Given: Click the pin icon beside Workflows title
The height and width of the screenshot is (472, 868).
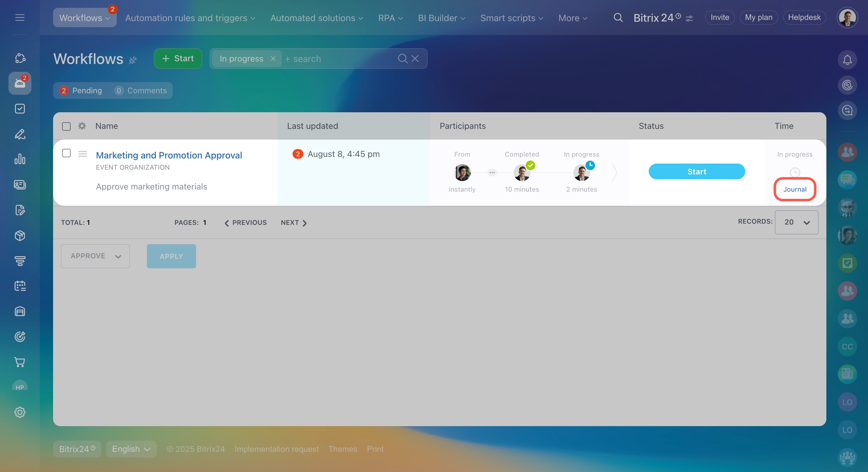Looking at the screenshot, I should [x=133, y=60].
